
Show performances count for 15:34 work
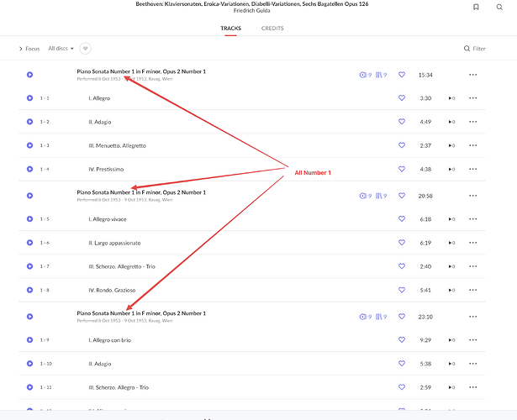(366, 75)
